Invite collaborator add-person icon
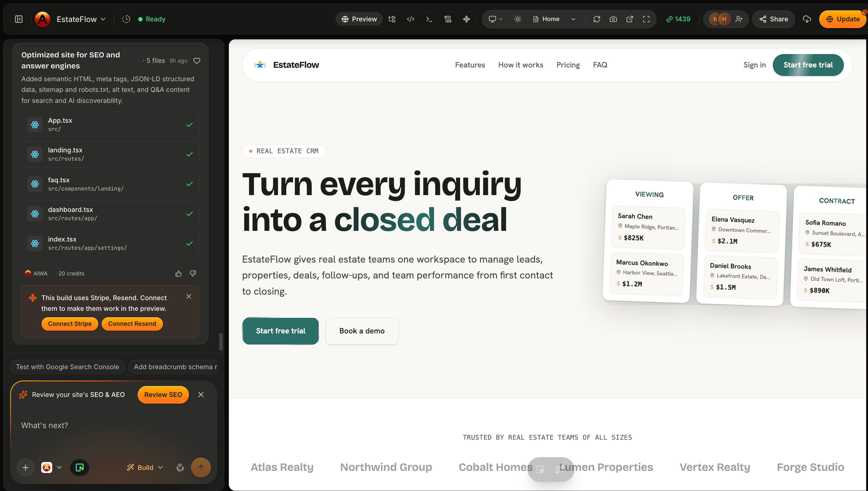This screenshot has width=868, height=491. click(x=739, y=19)
